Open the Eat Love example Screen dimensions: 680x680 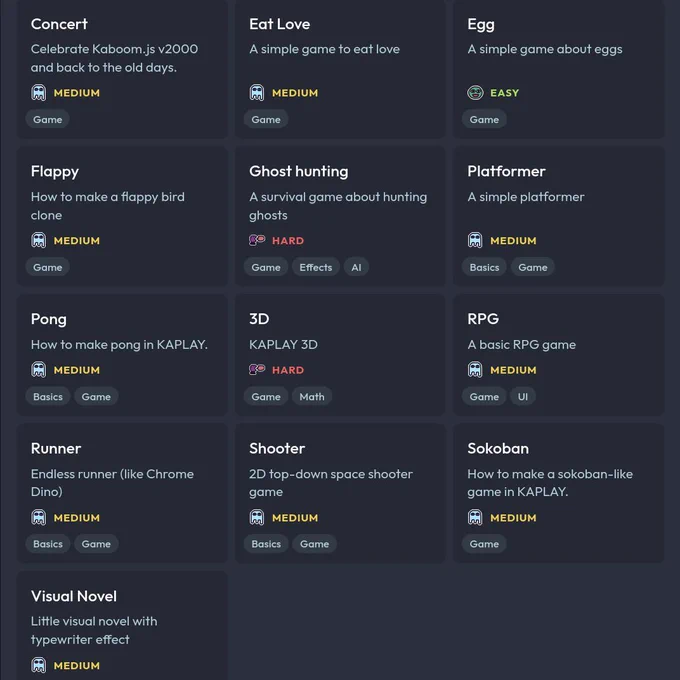point(340,69)
